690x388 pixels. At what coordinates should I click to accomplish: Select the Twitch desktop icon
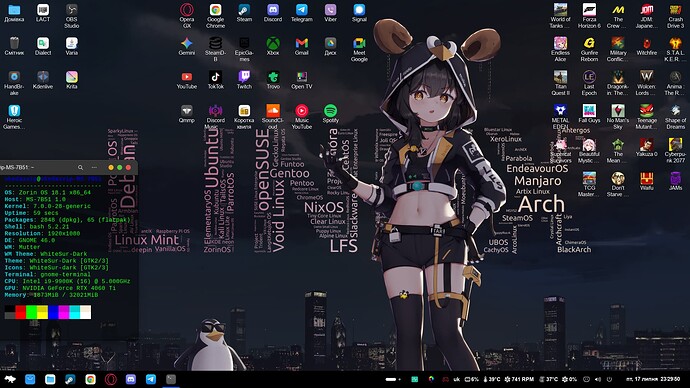(x=244, y=80)
